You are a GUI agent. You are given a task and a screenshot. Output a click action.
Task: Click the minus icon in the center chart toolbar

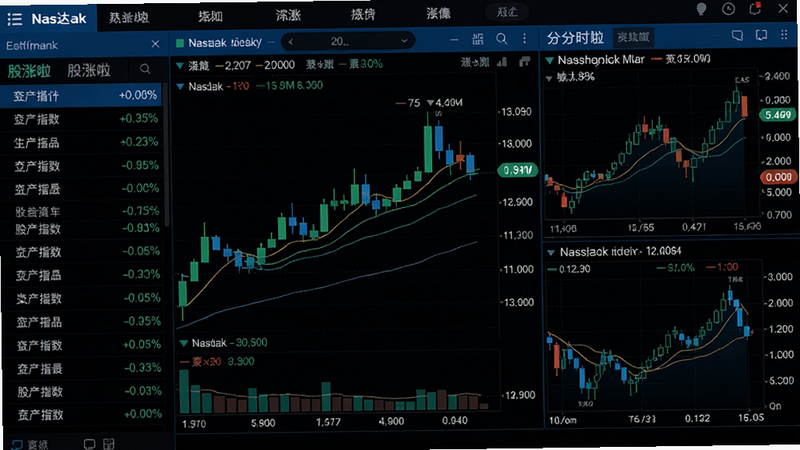(454, 40)
